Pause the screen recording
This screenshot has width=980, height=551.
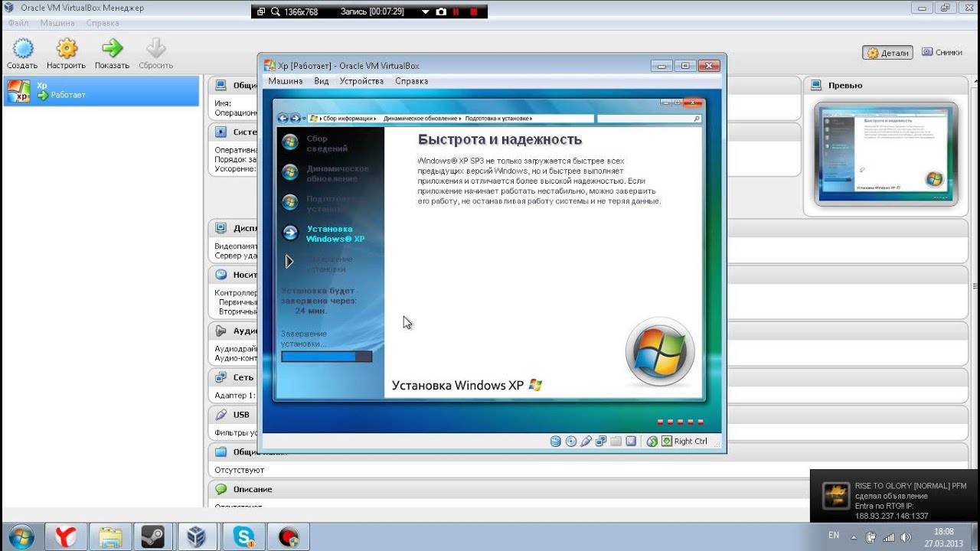(x=457, y=12)
